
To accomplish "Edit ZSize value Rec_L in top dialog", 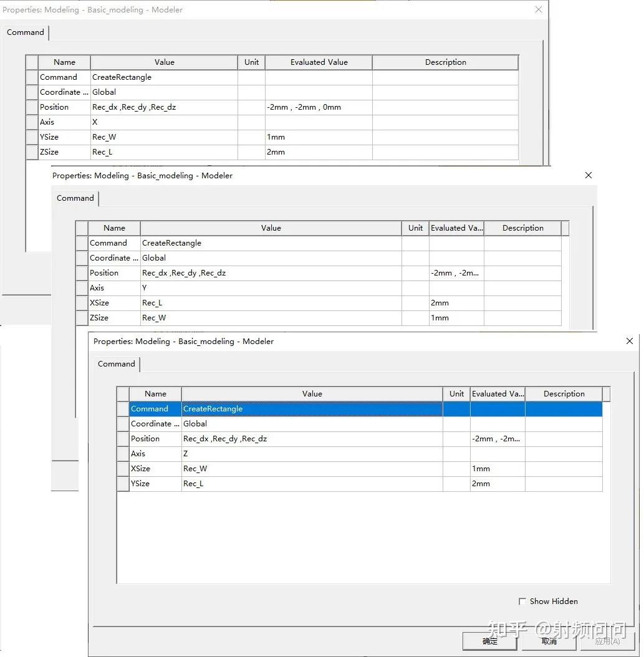I will tap(164, 152).
